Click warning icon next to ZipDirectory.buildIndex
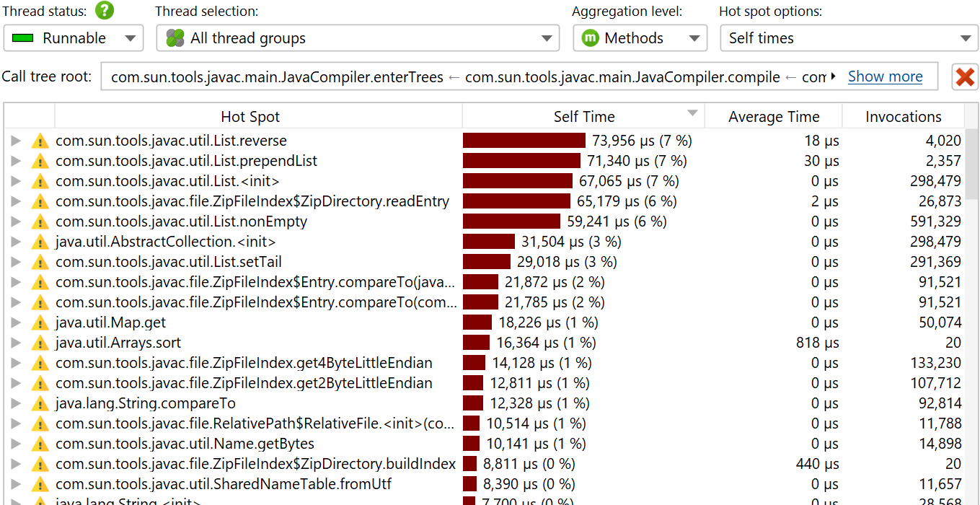Image resolution: width=980 pixels, height=505 pixels. [40, 464]
